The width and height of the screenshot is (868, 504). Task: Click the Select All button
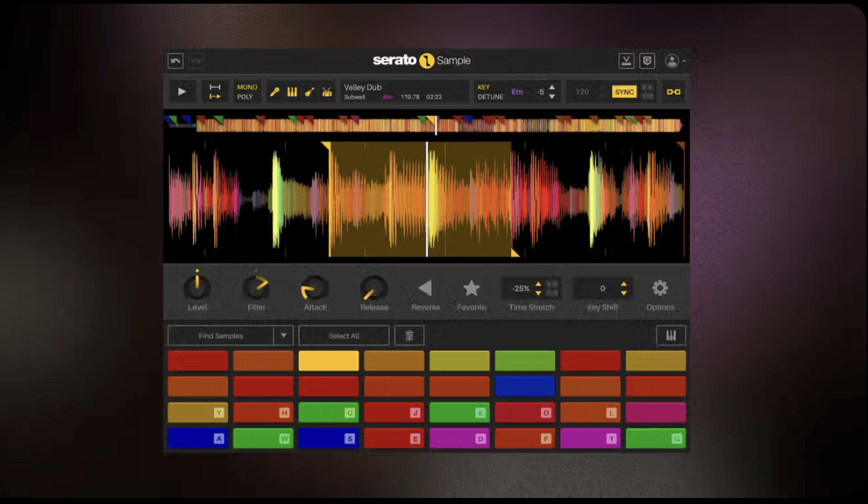coord(343,336)
